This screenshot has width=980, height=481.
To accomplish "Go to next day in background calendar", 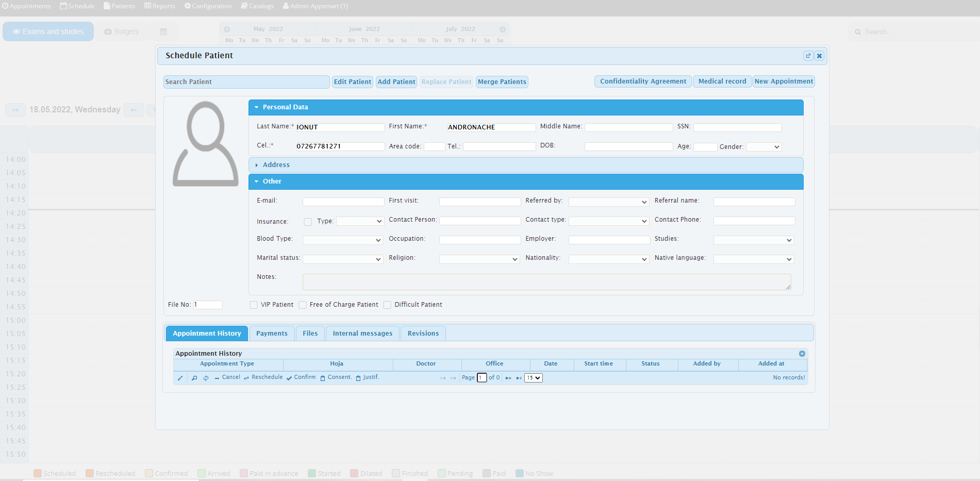I will [x=134, y=110].
